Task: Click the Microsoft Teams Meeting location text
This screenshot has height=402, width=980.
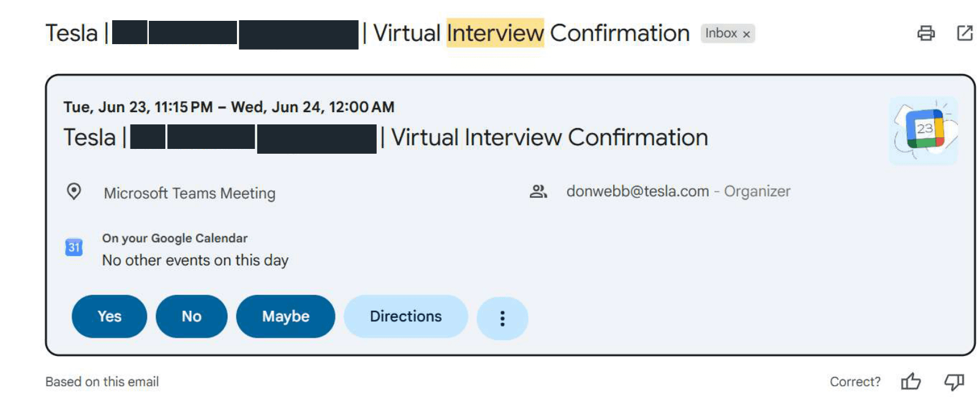Action: (189, 194)
